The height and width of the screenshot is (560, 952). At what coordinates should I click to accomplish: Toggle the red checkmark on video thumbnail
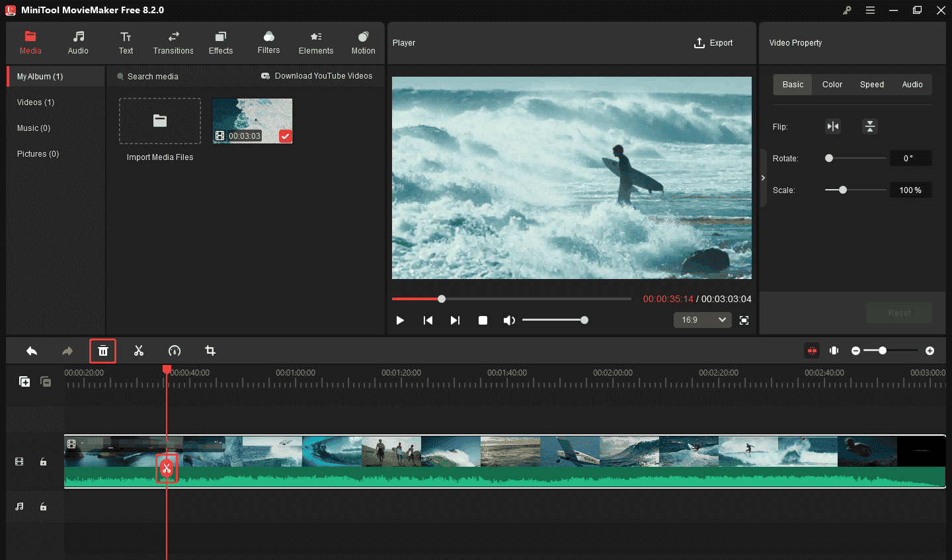286,136
